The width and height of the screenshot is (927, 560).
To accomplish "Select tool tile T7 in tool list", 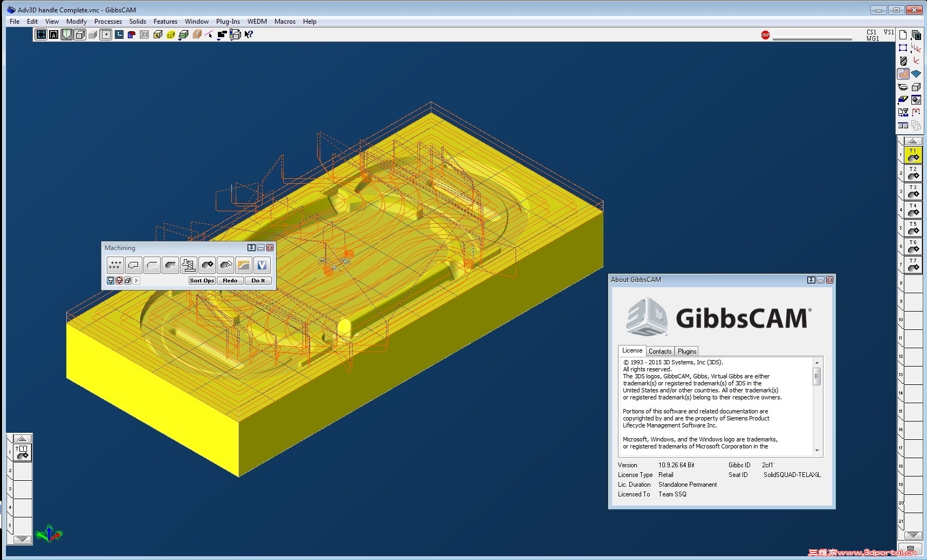I will tap(912, 265).
